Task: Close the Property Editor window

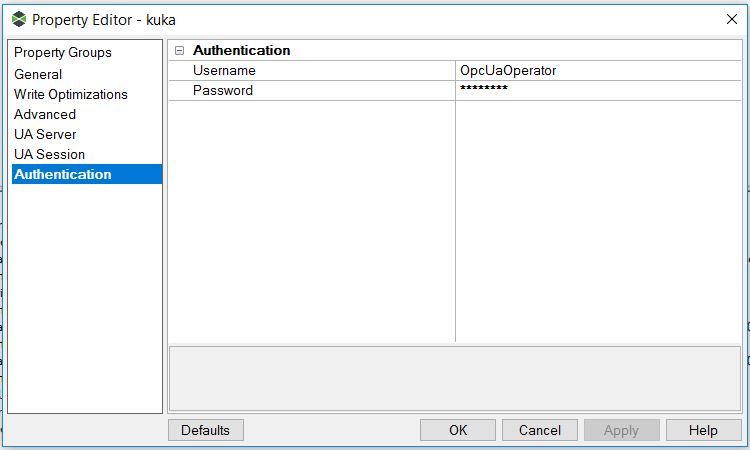Action: [x=731, y=19]
